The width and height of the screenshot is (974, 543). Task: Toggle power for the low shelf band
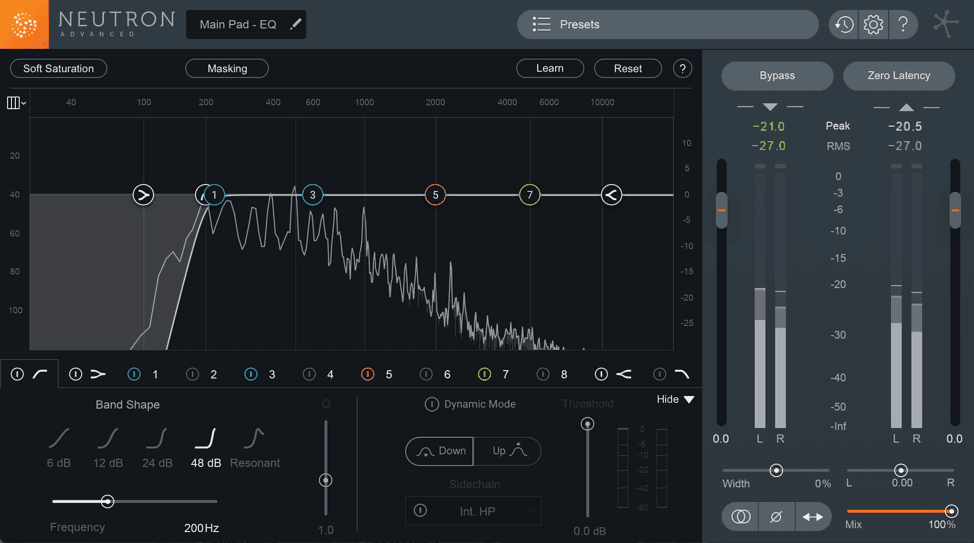point(75,374)
